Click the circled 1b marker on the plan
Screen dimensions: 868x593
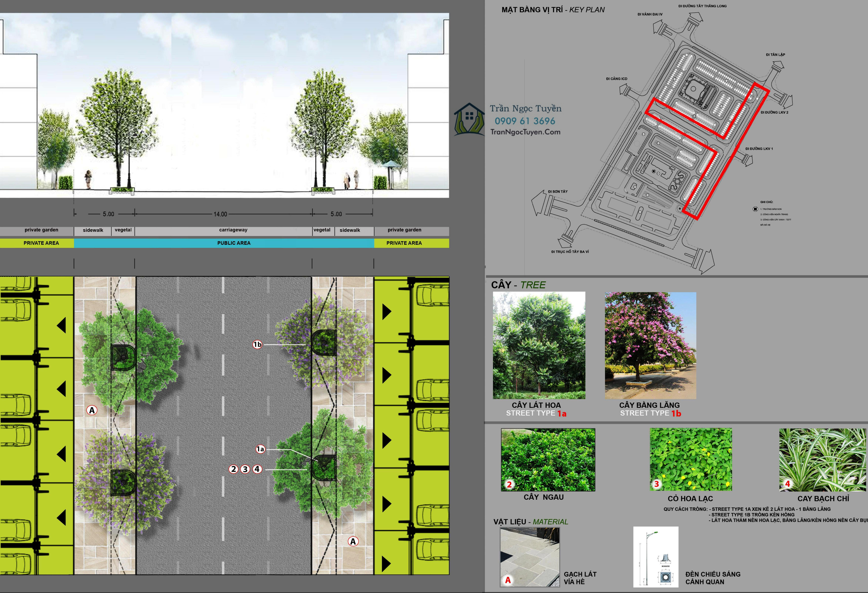tap(257, 344)
